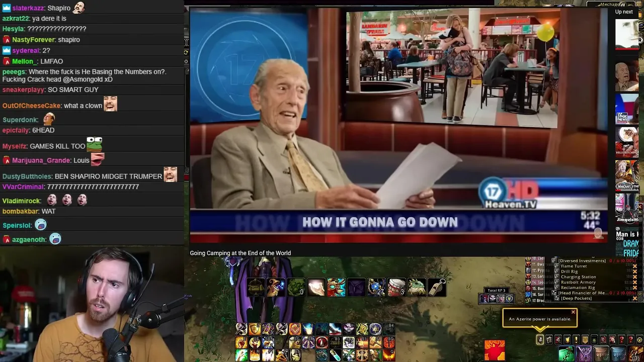Screen dimensions: 644x362
Task: Open the elderly man Up next thumbnail
Action: coord(627,76)
